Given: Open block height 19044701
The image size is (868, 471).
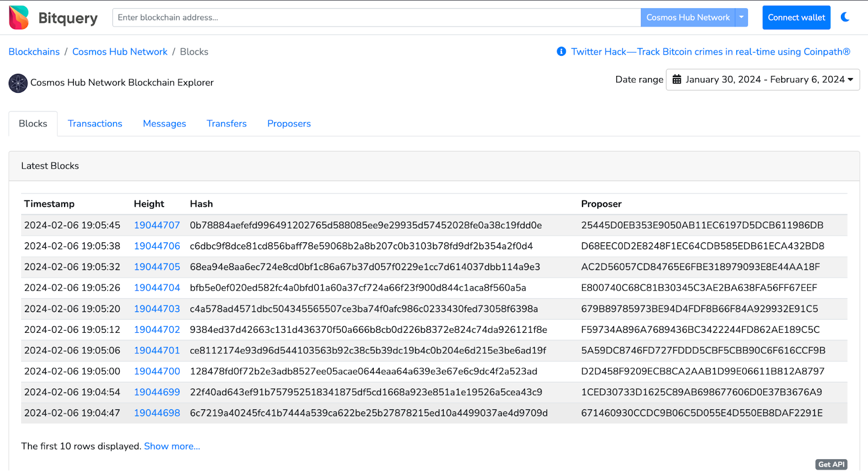Looking at the screenshot, I should pos(157,351).
